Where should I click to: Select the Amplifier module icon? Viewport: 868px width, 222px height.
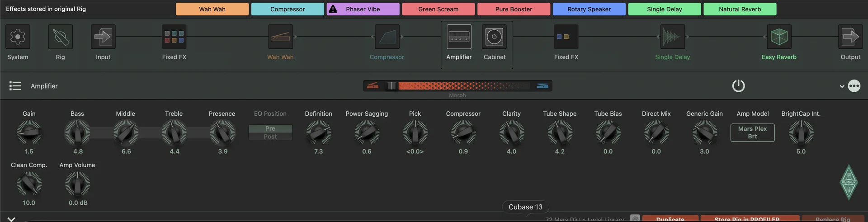tap(459, 37)
